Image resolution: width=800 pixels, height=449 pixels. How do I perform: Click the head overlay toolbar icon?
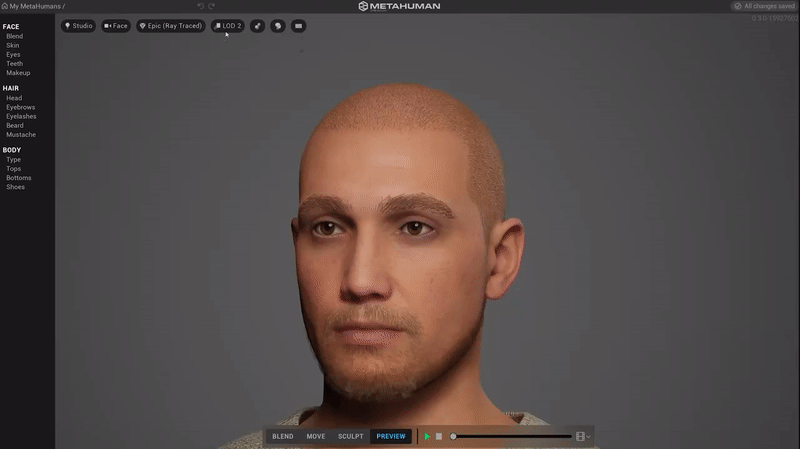(278, 26)
